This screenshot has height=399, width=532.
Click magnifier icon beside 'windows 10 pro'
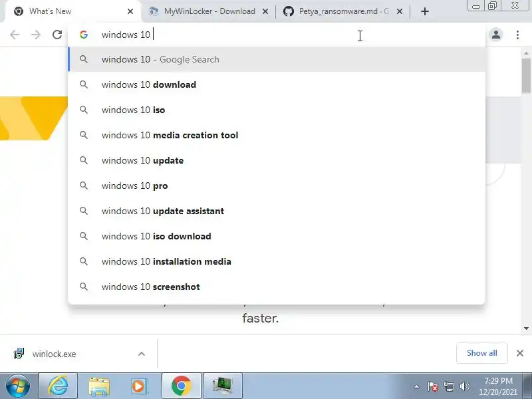[x=84, y=186]
